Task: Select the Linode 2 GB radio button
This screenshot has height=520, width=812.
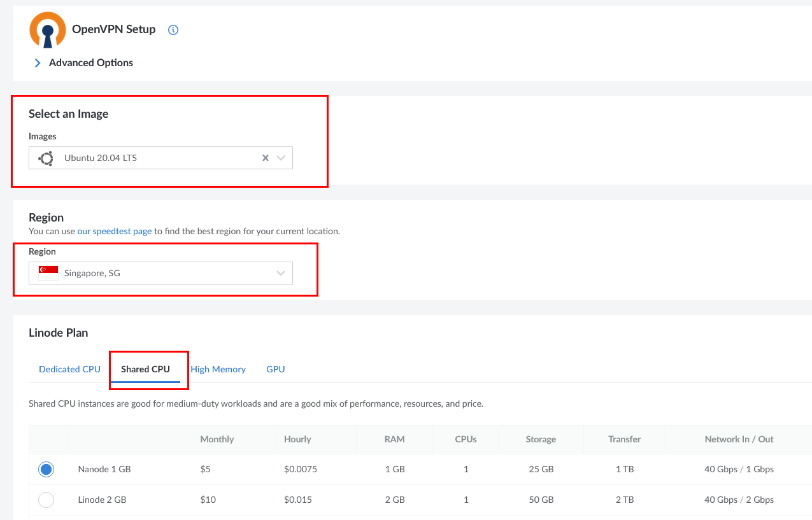Action: (x=46, y=500)
